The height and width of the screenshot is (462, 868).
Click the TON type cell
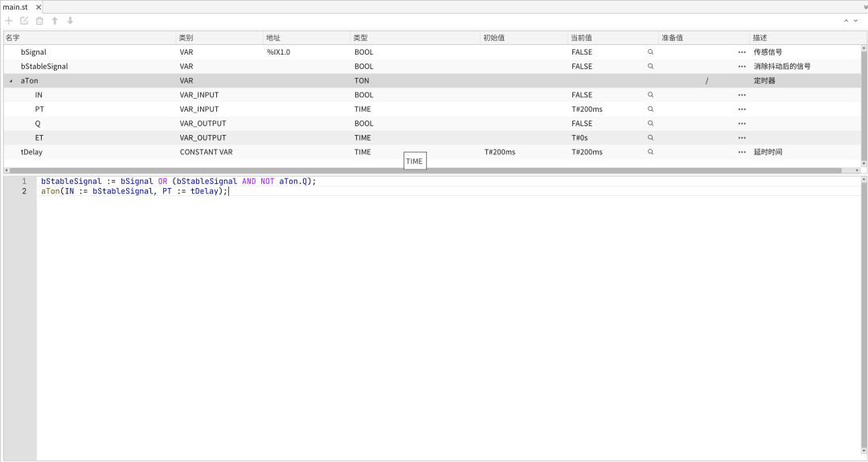pyautogui.click(x=362, y=81)
